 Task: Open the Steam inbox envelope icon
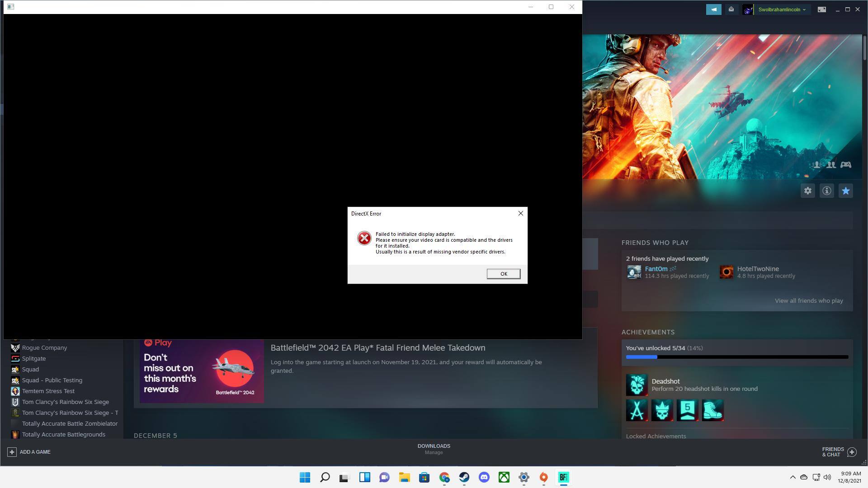coord(731,9)
